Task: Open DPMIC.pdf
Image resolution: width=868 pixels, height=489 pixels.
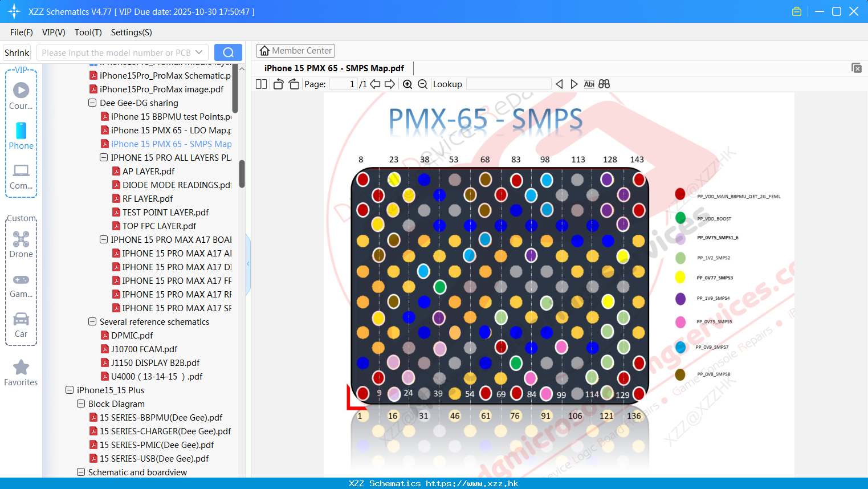Action: pyautogui.click(x=127, y=336)
